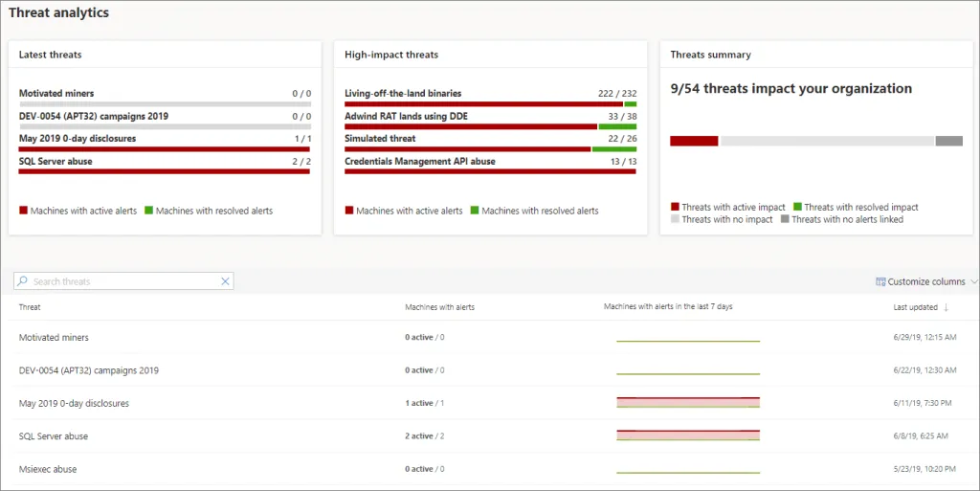
Task: Click the Last updated sort arrow
Action: click(x=947, y=307)
